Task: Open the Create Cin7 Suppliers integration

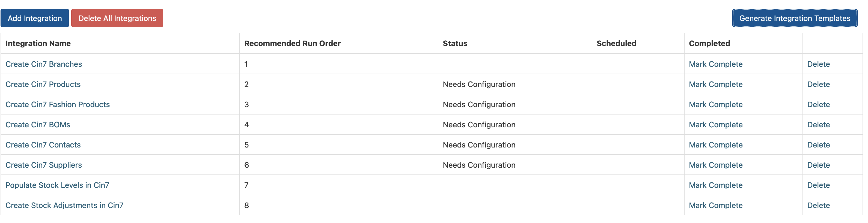Action: tap(43, 165)
